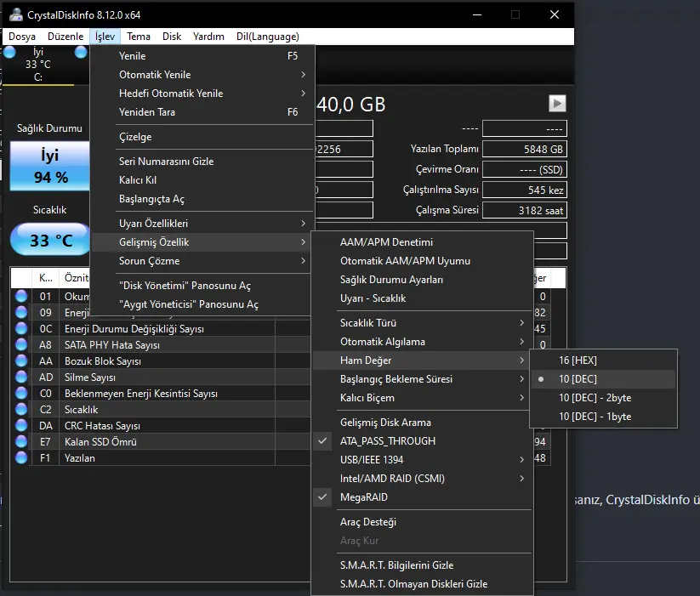
Task: Click the Çalışma Süresi 3182 saat field
Action: (x=525, y=210)
